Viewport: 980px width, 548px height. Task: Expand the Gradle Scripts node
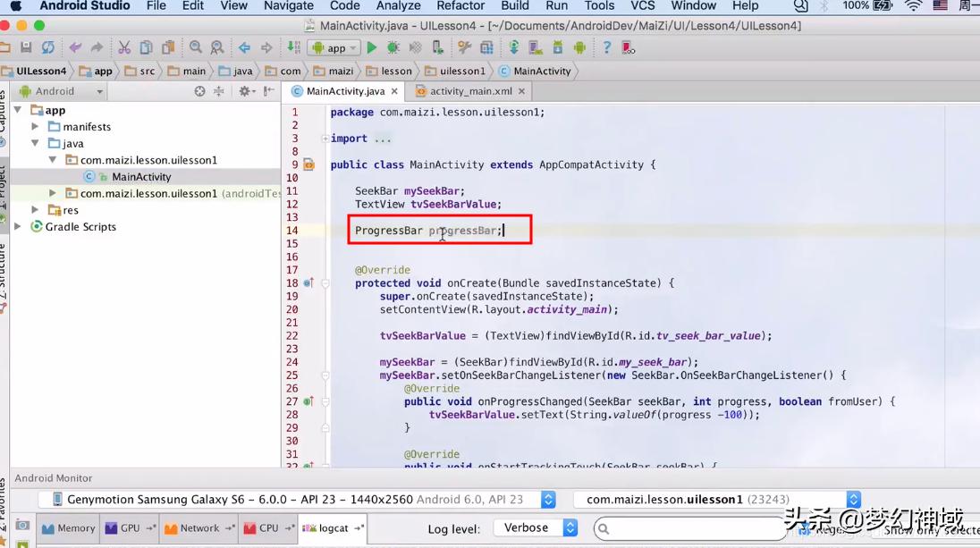[18, 227]
